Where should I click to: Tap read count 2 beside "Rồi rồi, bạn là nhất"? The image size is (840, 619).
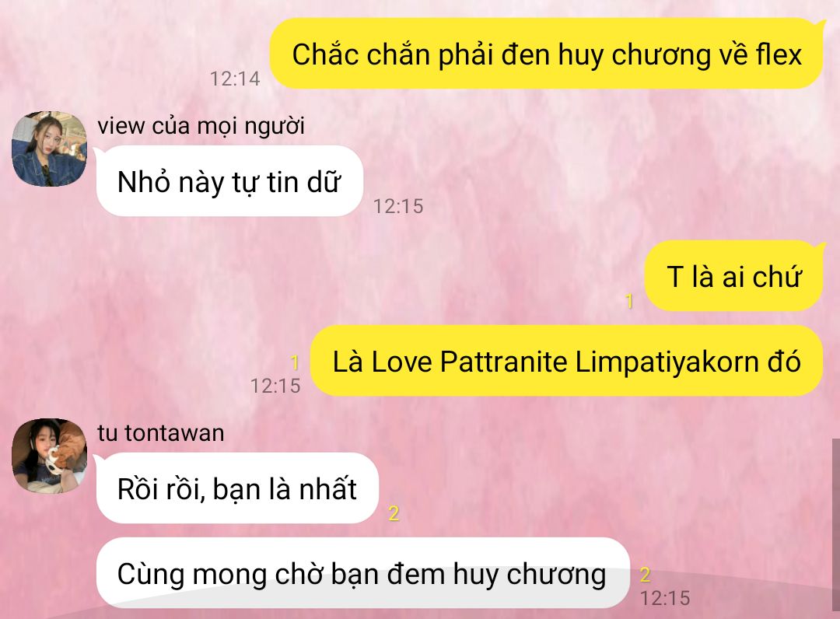point(394,513)
